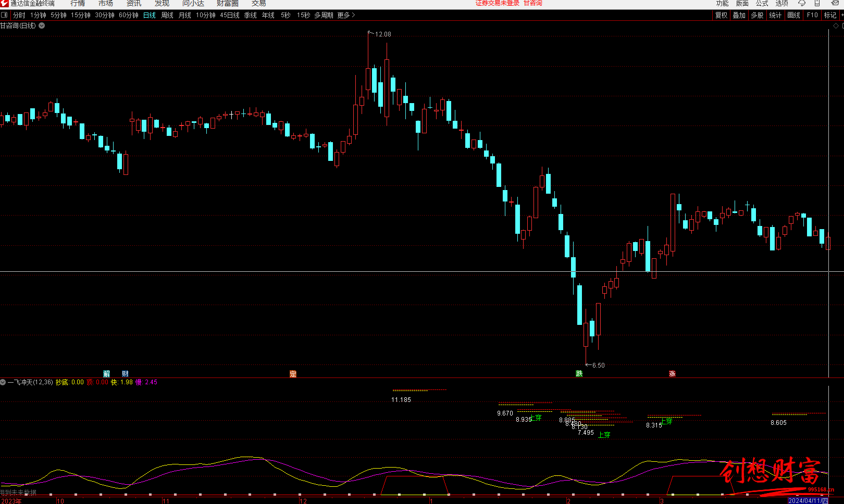Click the 11.185 indicator value label
This screenshot has width=844, height=504.
[x=401, y=400]
